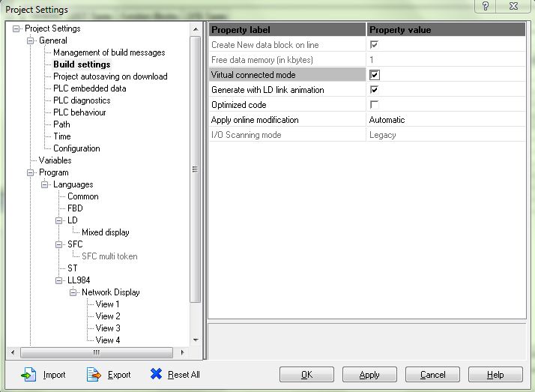
Task: Click the Export document icon
Action: pos(94,375)
